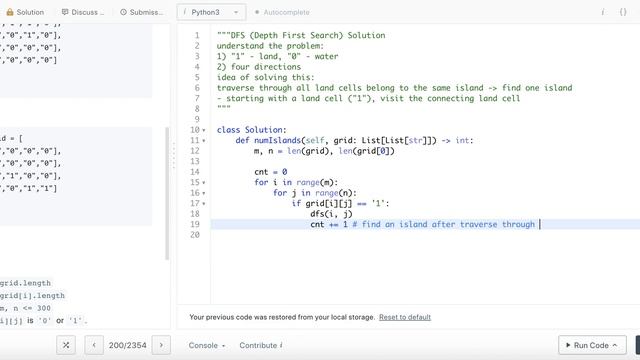The image size is (640, 360).
Task: Collapse the for j loop fold arrow on line 16
Action: tap(204, 193)
